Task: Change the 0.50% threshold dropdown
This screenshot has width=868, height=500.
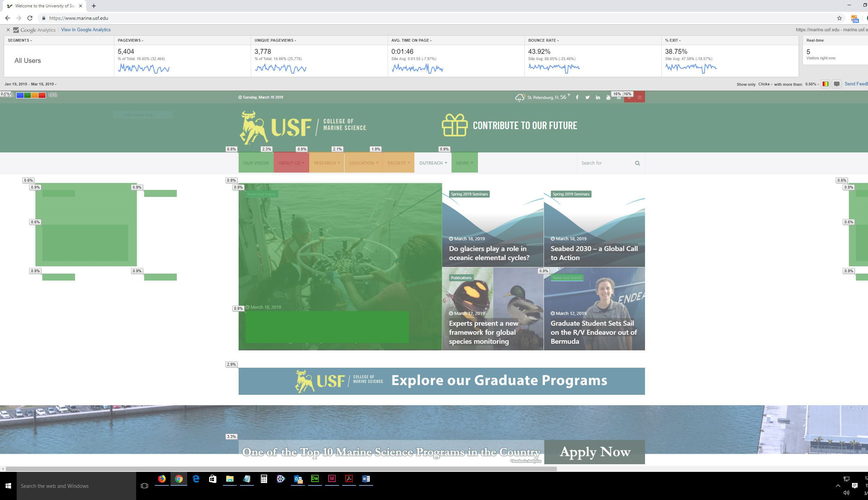Action: click(x=812, y=84)
